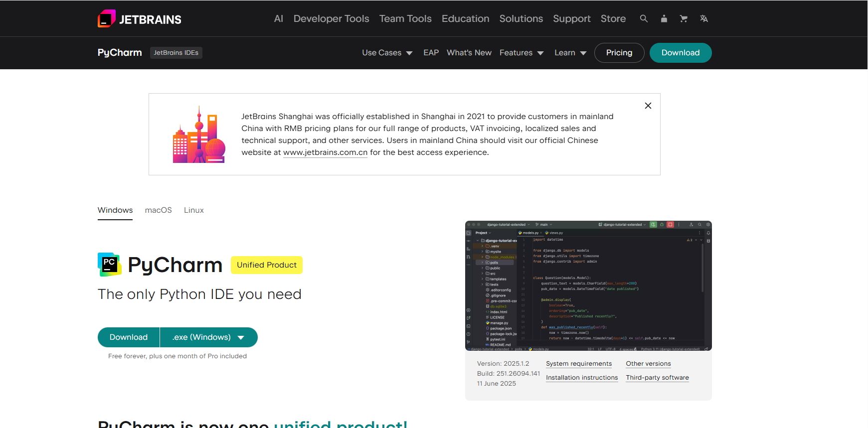Click the Unified Product yellow badge
The image size is (868, 428).
coord(267,265)
